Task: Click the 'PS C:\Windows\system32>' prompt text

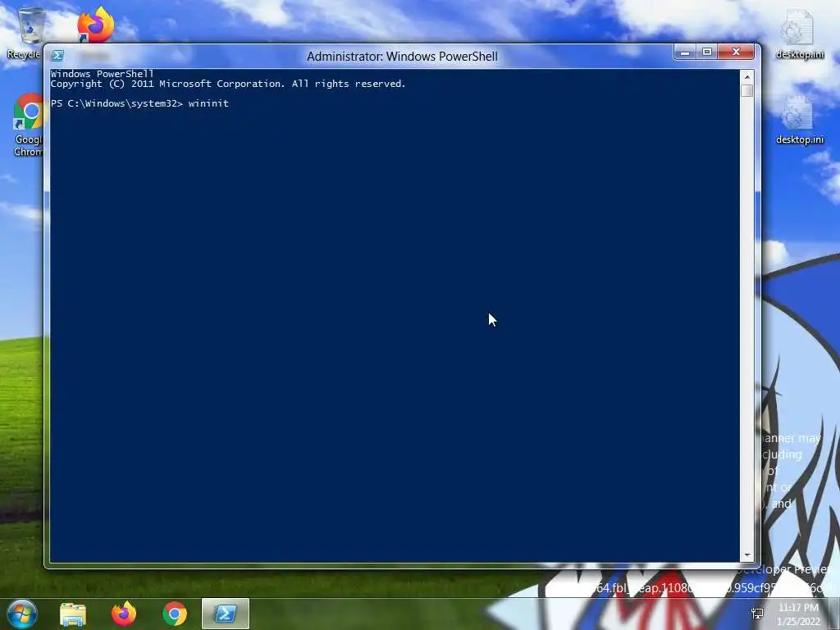Action: click(116, 103)
